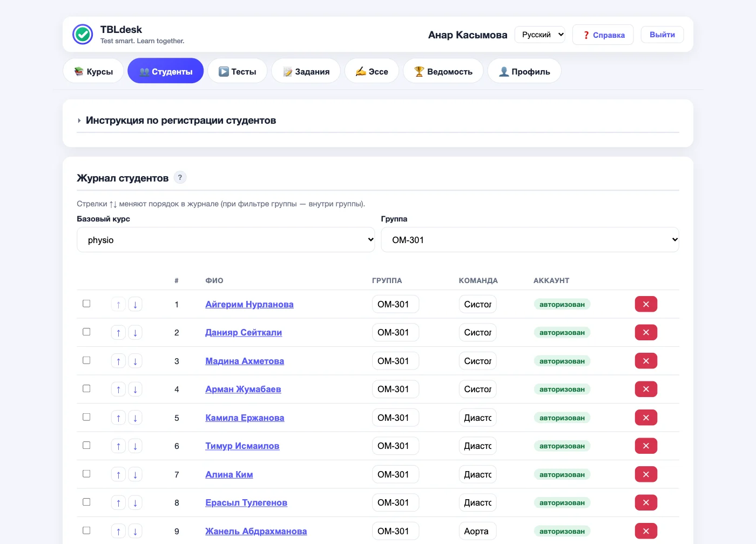Tick the checkbox for Ерасыл Тулегенов
This screenshot has width=756, height=544.
pyautogui.click(x=86, y=502)
